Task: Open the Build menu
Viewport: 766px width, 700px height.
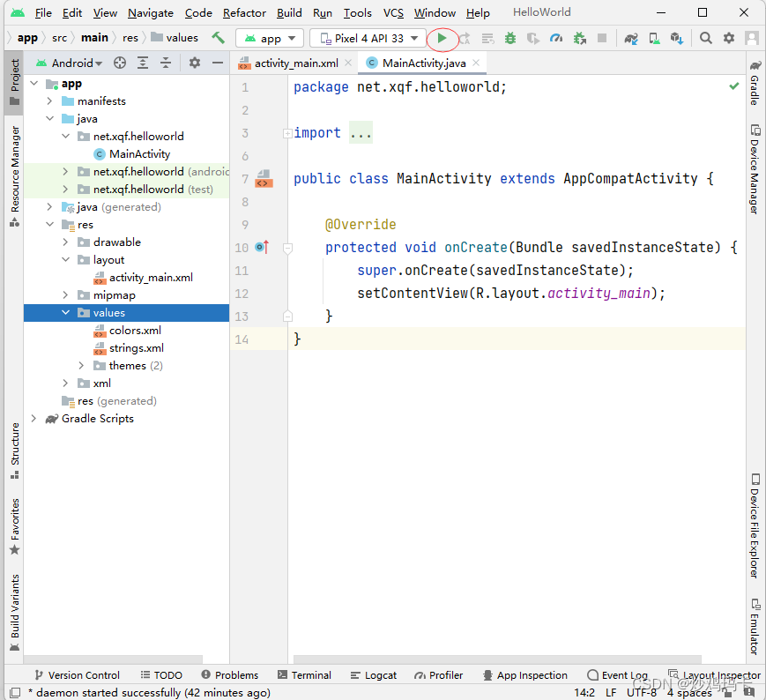Action: [x=289, y=12]
